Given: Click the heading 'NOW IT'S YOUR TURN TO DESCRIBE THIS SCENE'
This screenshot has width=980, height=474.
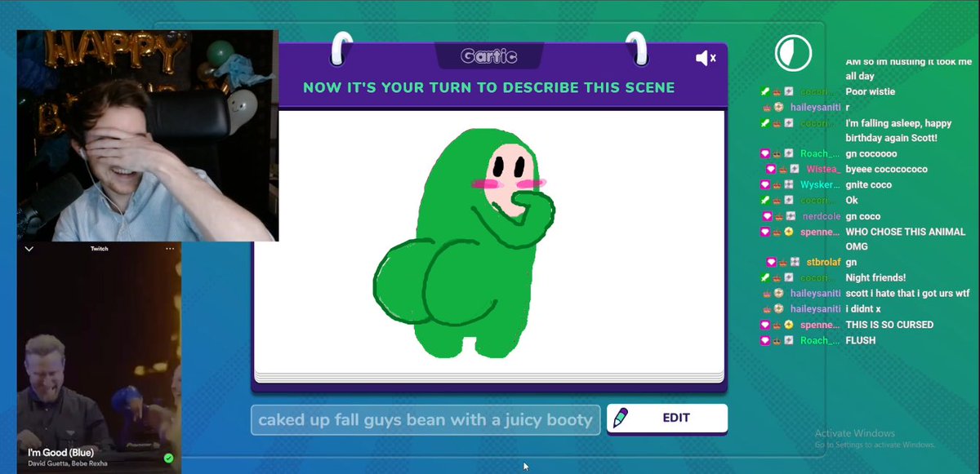Looking at the screenshot, I should [x=488, y=87].
